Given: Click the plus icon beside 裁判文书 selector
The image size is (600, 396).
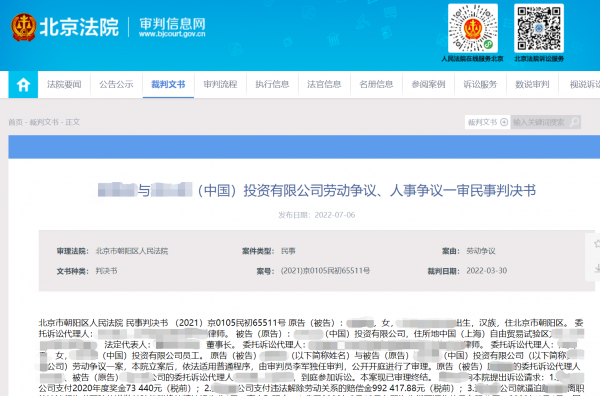Looking at the screenshot, I should (504, 122).
